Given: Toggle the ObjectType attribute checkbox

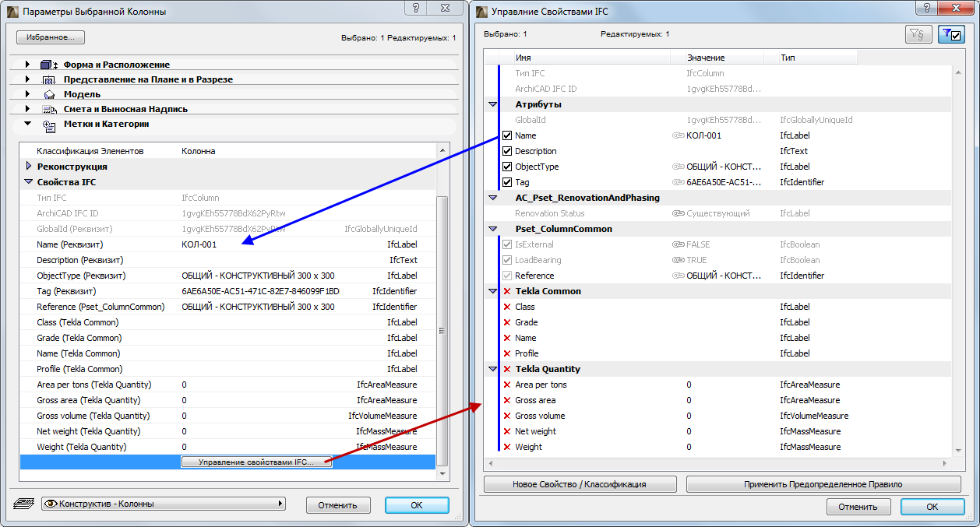Looking at the screenshot, I should point(507,167).
